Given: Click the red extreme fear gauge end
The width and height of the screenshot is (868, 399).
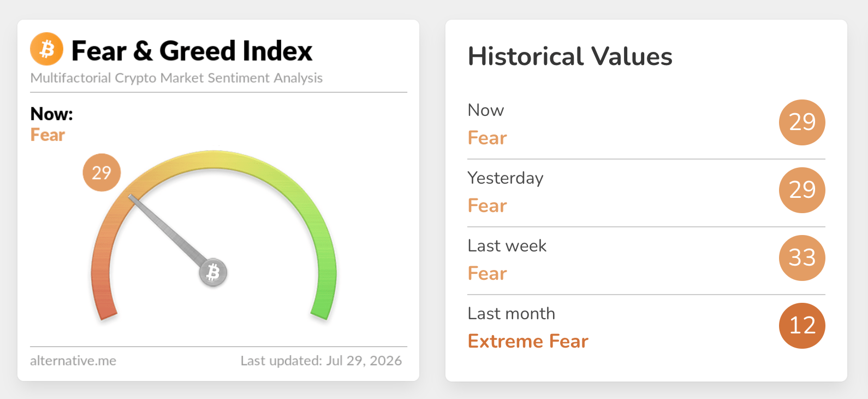Looking at the screenshot, I should coord(106,314).
